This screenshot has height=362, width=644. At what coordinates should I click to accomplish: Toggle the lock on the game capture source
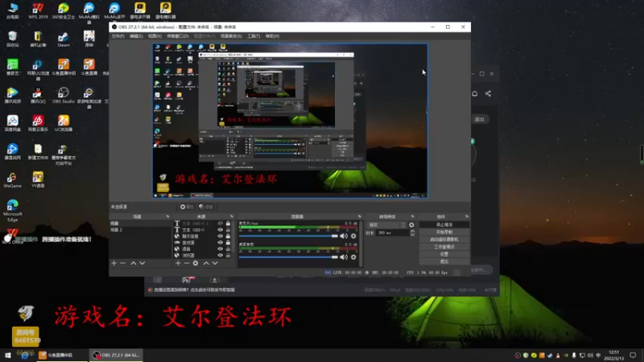[x=228, y=243]
